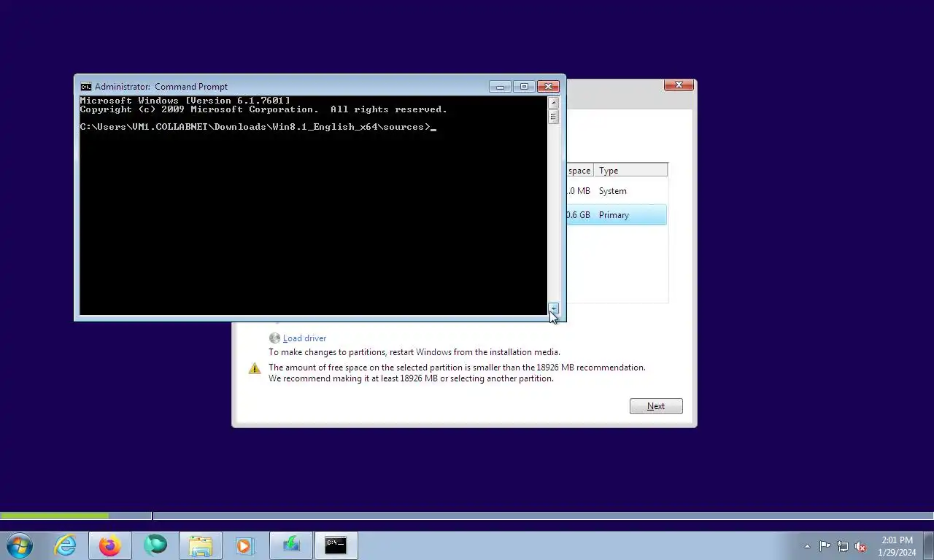Screen dimensions: 934x560
Task: Open the network icon in the tray
Action: (x=843, y=546)
